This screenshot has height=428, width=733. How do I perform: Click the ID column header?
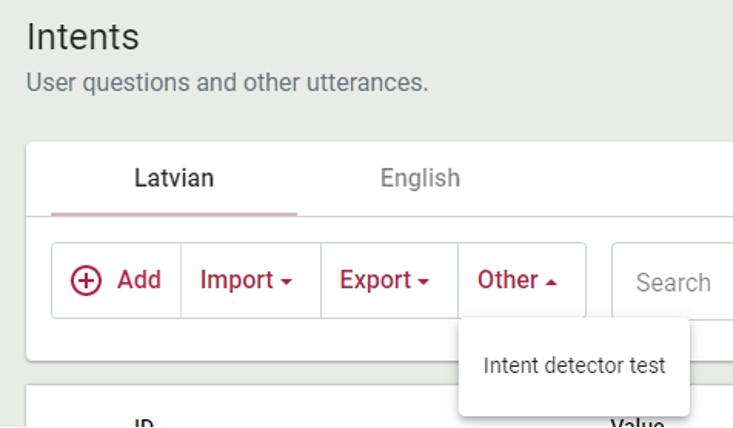pyautogui.click(x=143, y=423)
